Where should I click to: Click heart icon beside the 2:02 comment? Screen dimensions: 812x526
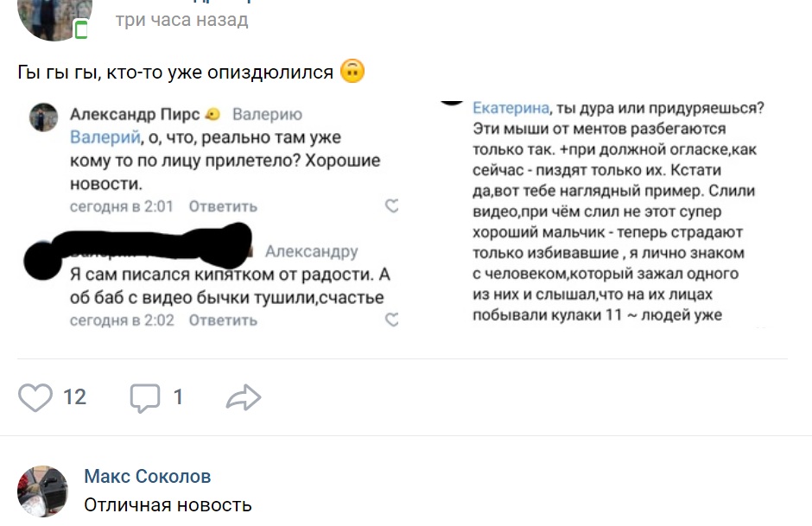[x=391, y=320]
